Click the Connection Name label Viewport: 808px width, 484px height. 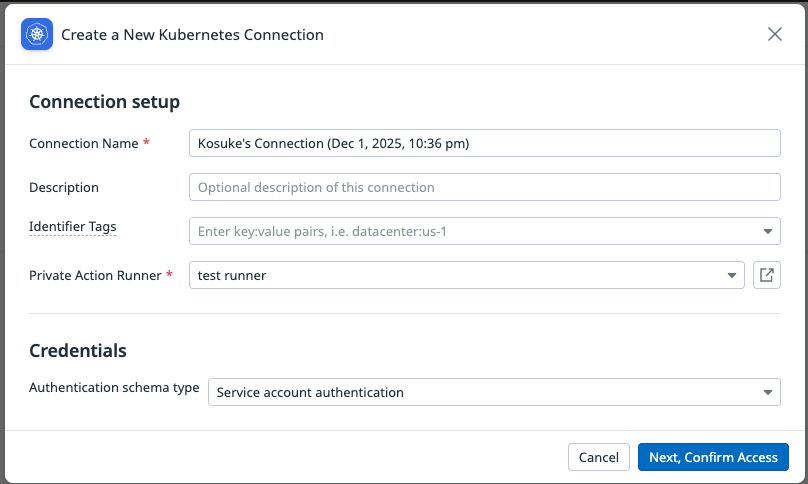[x=84, y=143]
